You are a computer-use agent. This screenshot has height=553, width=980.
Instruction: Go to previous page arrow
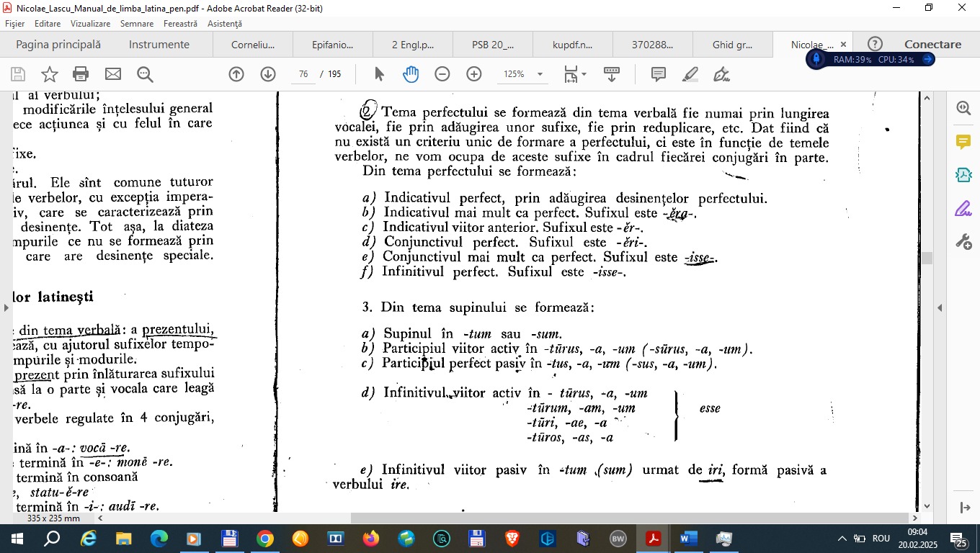(x=236, y=74)
